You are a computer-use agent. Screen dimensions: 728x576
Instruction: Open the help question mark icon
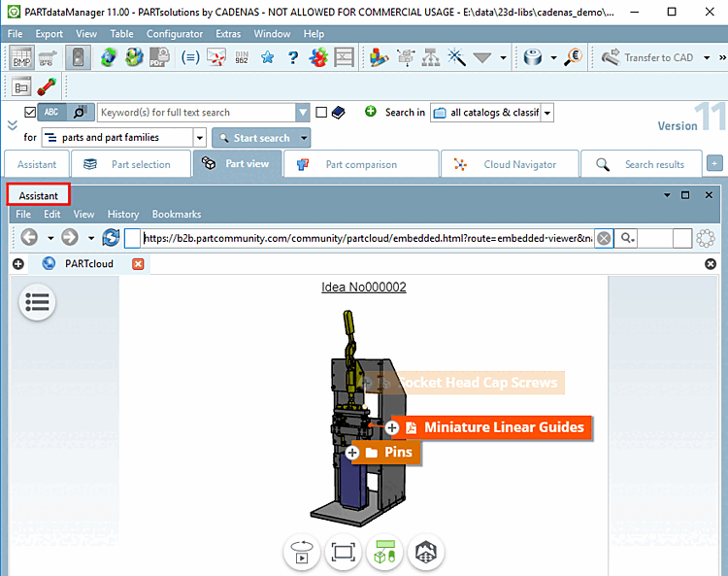click(292, 57)
